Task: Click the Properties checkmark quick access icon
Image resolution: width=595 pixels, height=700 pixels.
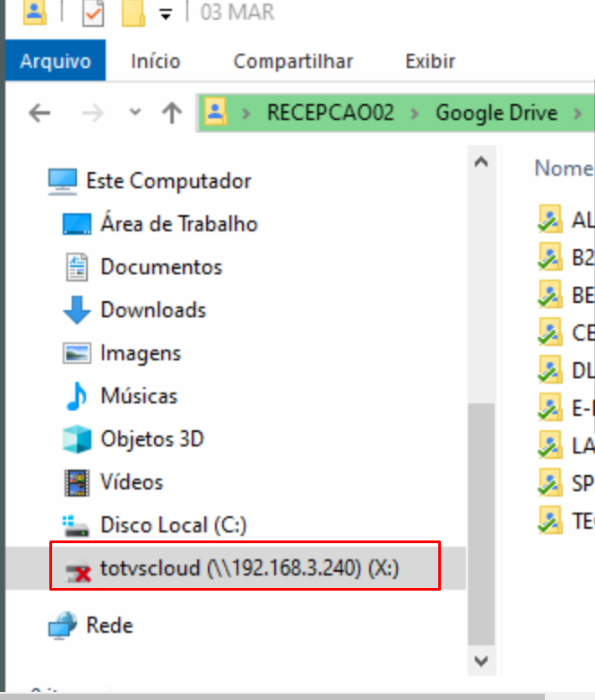Action: [x=93, y=13]
